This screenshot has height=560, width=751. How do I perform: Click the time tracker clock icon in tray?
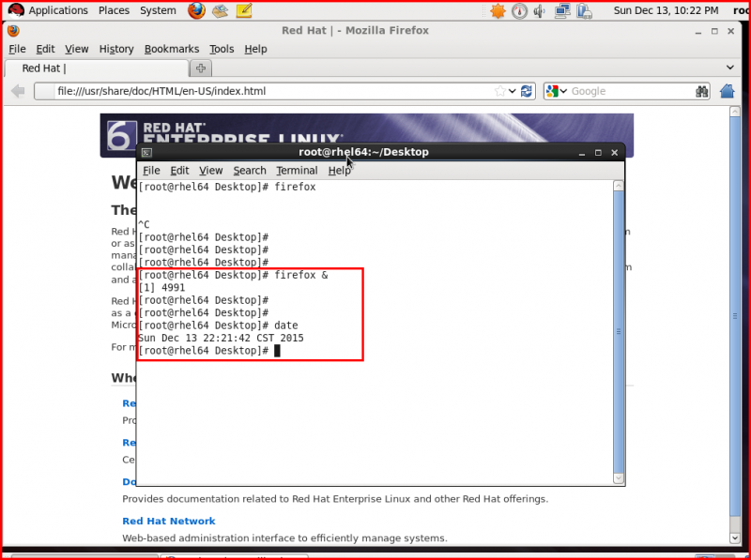(518, 10)
